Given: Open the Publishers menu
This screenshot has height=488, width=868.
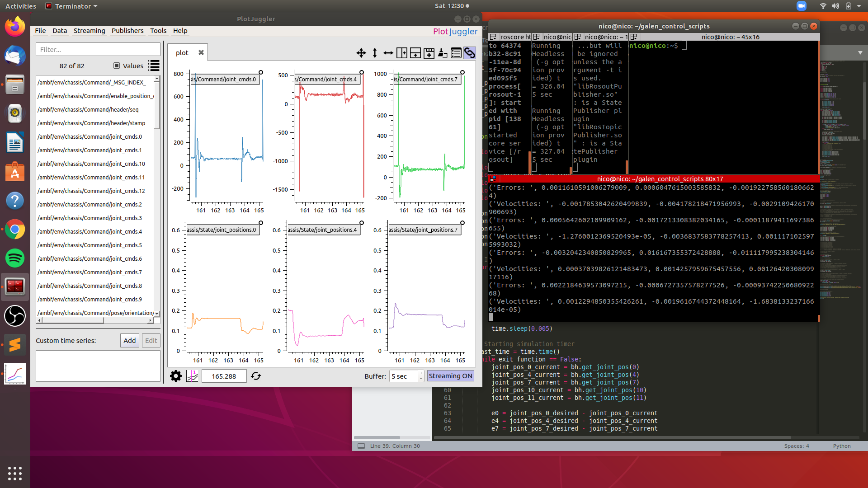Looking at the screenshot, I should (x=127, y=31).
